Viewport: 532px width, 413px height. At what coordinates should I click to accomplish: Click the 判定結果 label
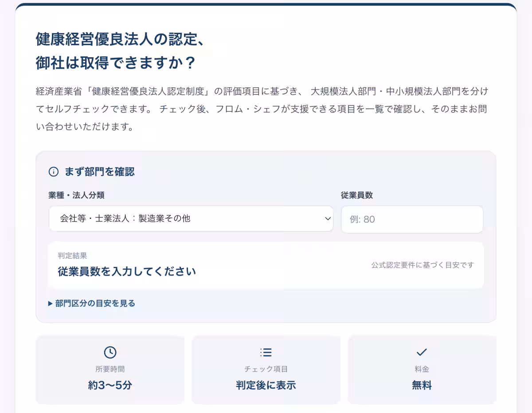[x=72, y=256]
